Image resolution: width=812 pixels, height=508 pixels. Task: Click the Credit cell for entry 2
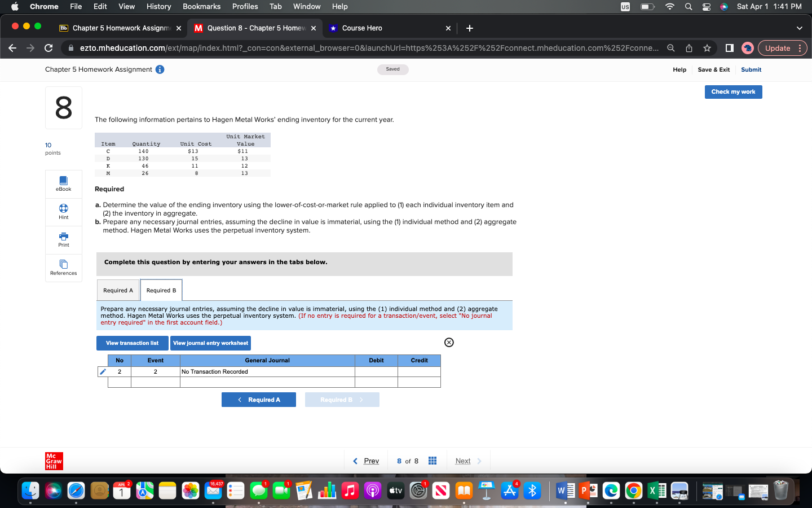point(419,371)
